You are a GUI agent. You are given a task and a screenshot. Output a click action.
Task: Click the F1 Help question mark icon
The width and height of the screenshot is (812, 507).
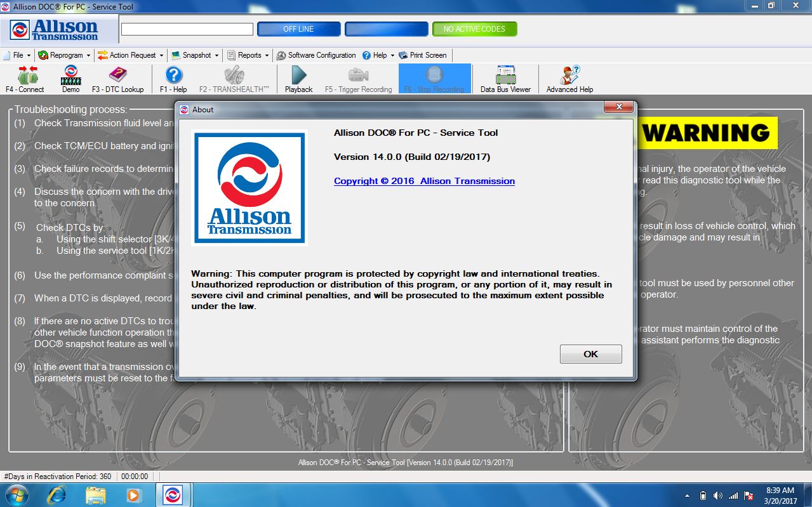tap(173, 79)
